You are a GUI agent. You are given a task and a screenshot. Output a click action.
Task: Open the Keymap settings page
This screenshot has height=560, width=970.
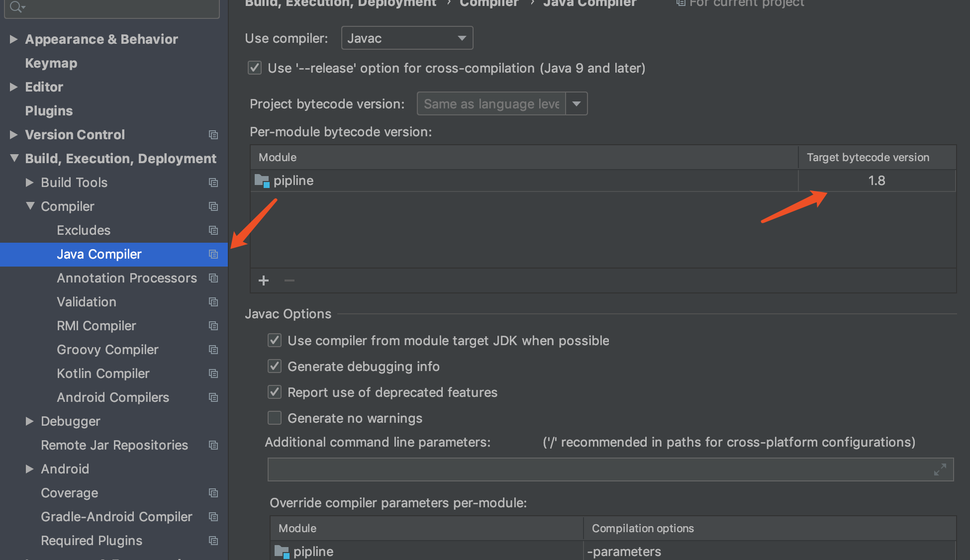tap(51, 63)
